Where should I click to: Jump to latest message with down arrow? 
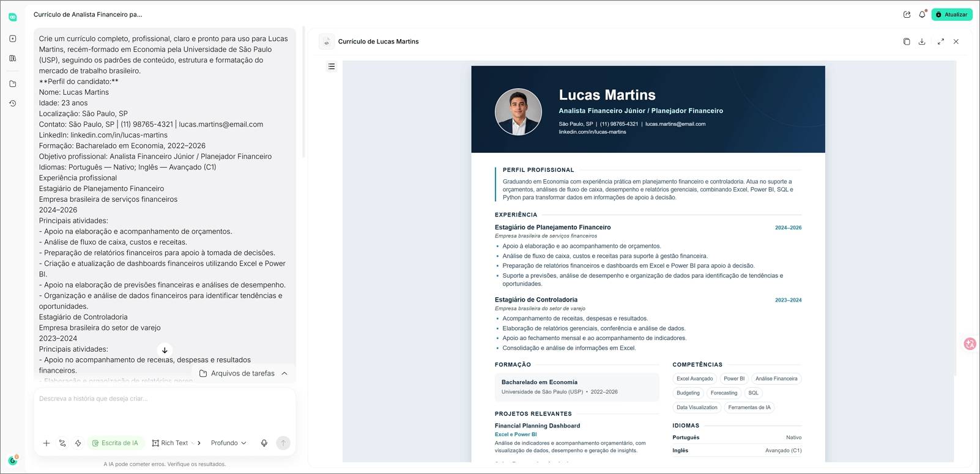coord(165,350)
